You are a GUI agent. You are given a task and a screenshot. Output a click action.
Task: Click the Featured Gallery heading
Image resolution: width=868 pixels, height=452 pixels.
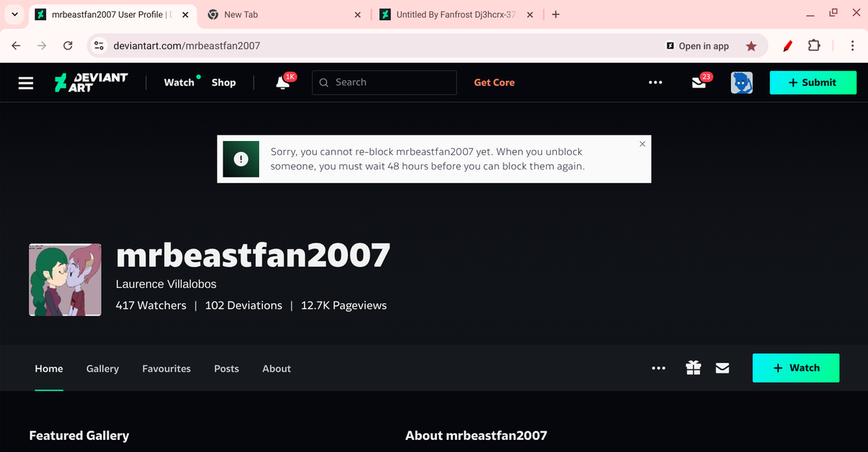(x=79, y=436)
